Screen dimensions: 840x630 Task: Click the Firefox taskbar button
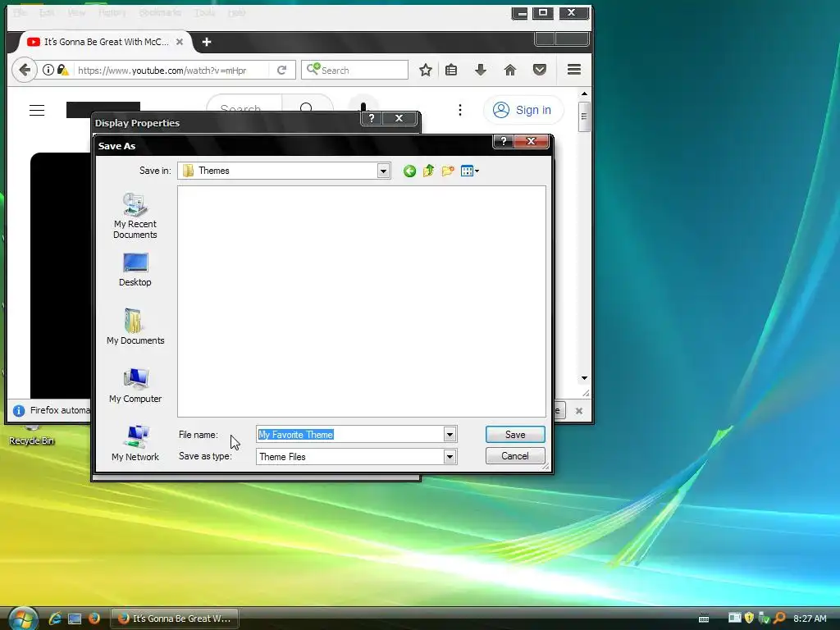[x=175, y=619]
